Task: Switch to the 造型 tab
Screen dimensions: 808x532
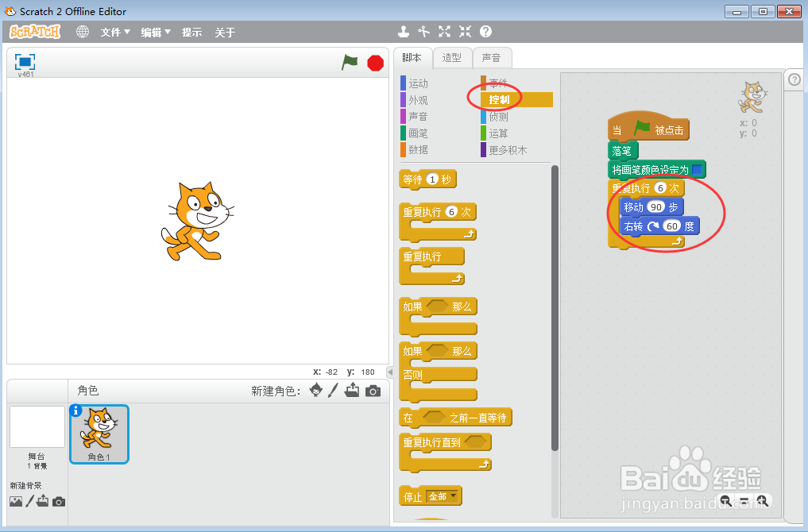Action: (x=452, y=58)
